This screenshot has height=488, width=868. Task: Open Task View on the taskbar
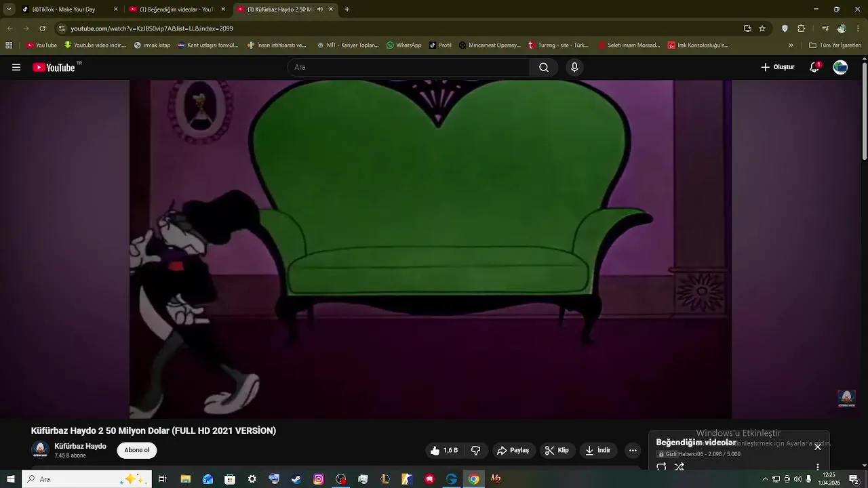tap(163, 479)
